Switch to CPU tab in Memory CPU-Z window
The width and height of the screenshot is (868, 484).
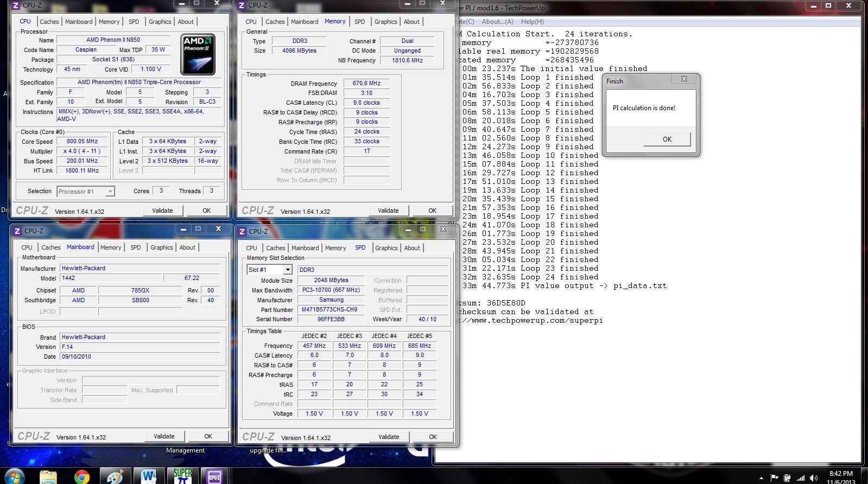tap(251, 22)
